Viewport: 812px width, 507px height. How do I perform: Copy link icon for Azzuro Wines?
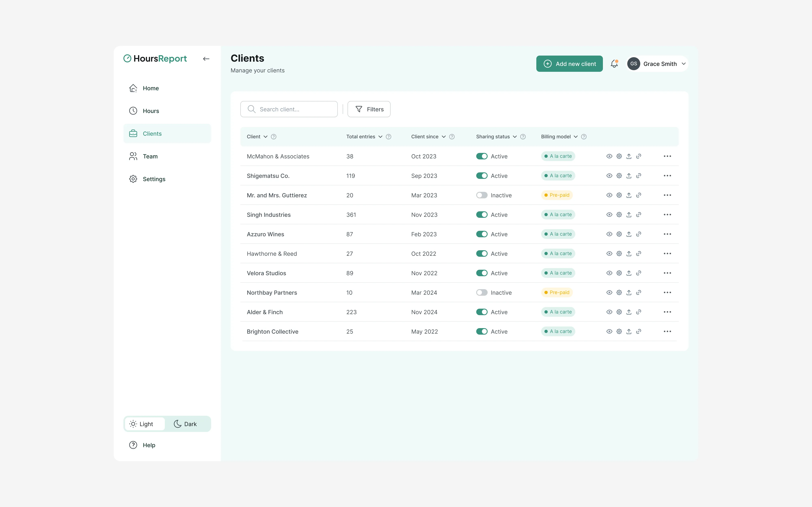click(638, 234)
